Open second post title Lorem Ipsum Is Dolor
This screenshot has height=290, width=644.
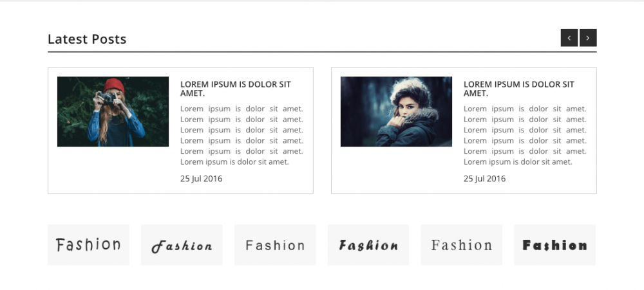[518, 89]
